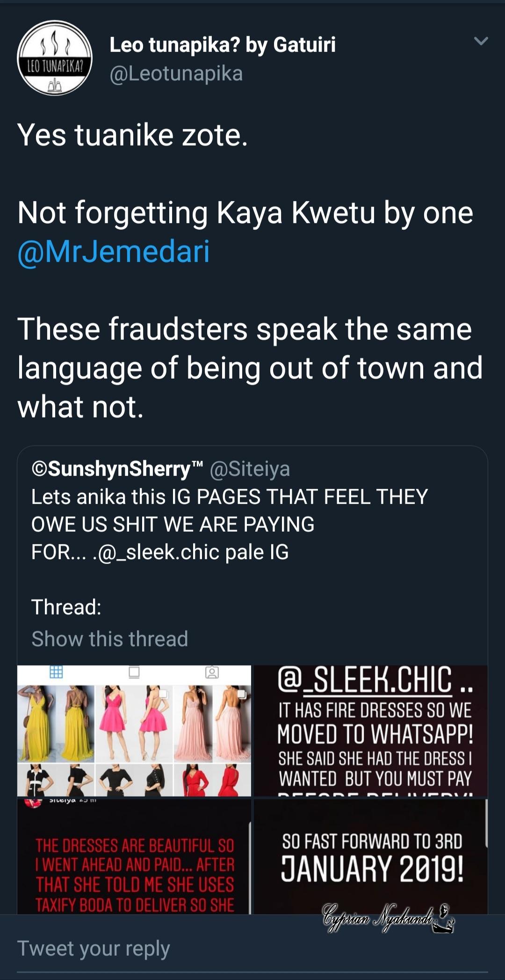Viewport: 505px width, 980px height.
Task: Open the "3rd January 2019" image
Action: pos(371,856)
